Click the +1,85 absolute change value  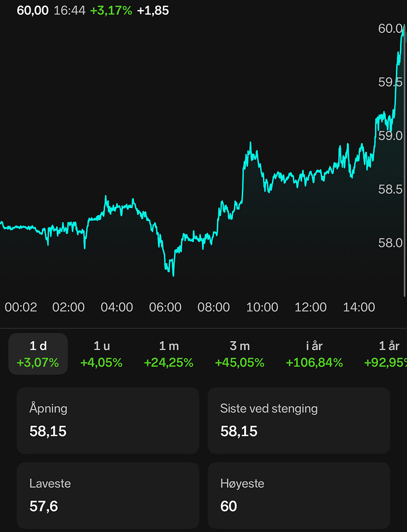153,10
